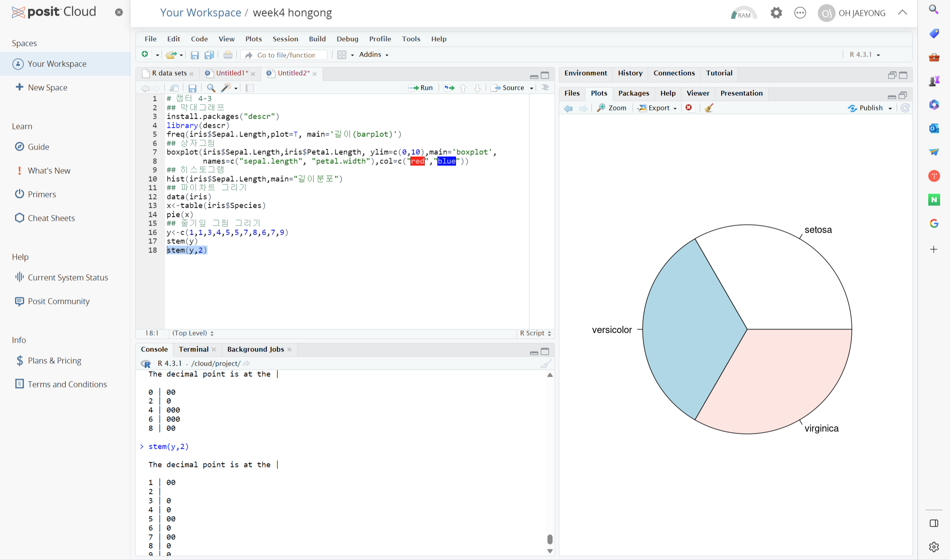Click the Run button in the editor
950x560 pixels.
pos(421,88)
